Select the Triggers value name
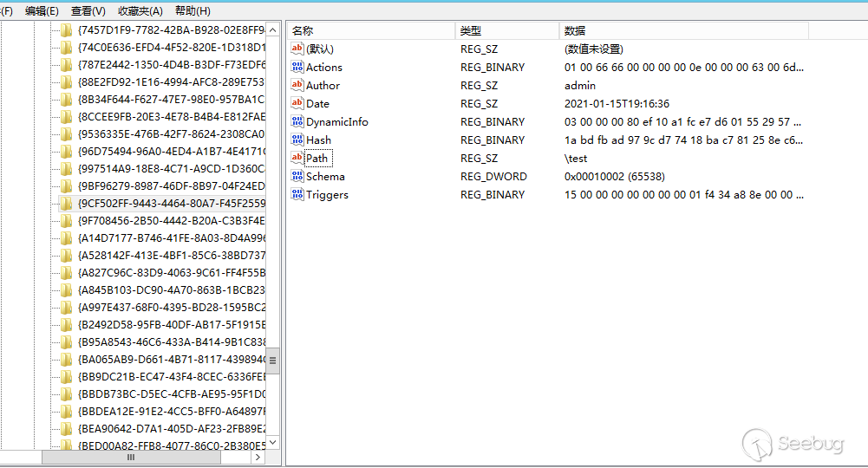Image resolution: width=868 pixels, height=468 pixels. [327, 195]
